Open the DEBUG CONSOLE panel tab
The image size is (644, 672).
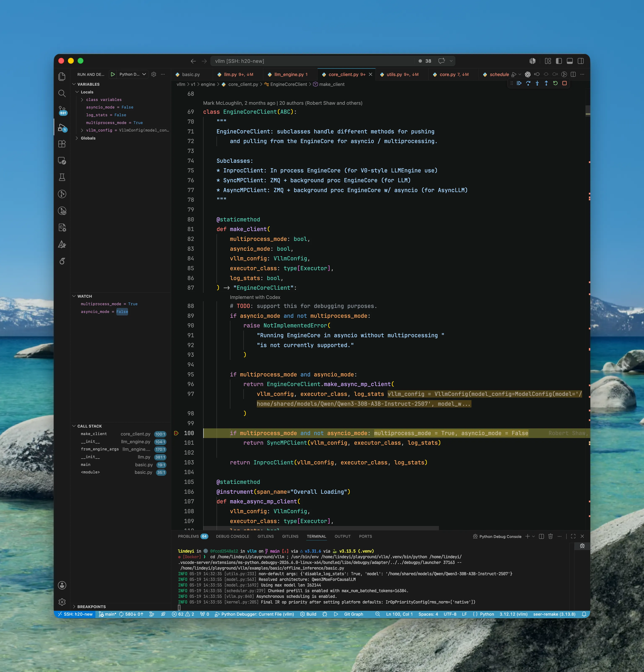[x=232, y=536]
